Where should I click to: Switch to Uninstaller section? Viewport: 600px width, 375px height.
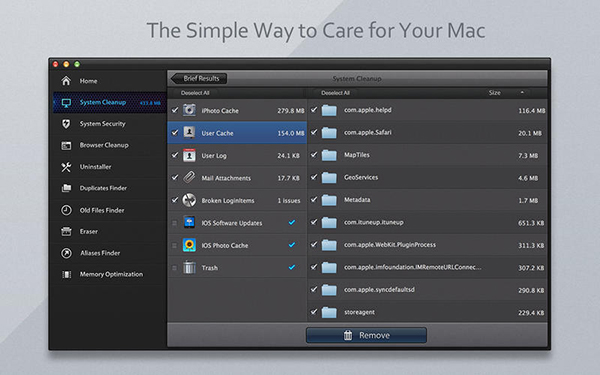(95, 167)
